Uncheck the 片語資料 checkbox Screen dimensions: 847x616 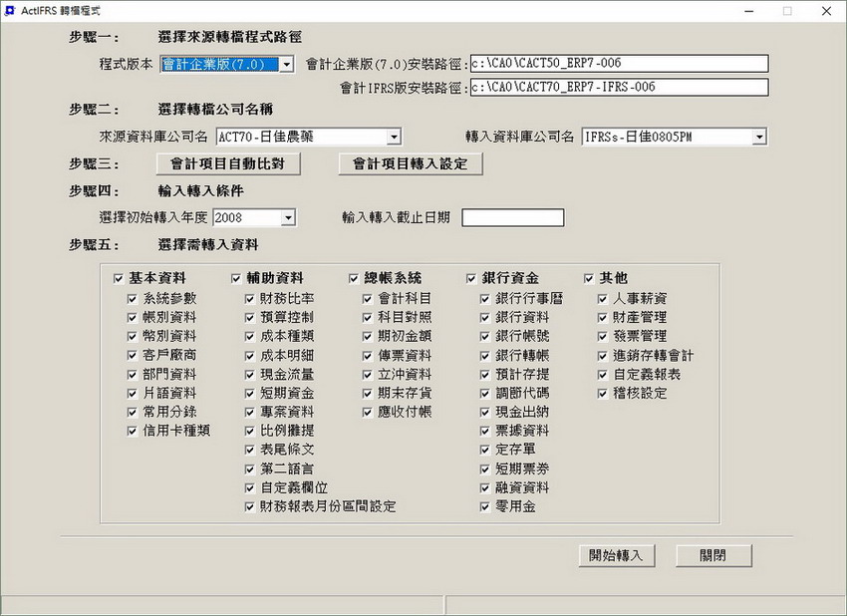point(132,394)
